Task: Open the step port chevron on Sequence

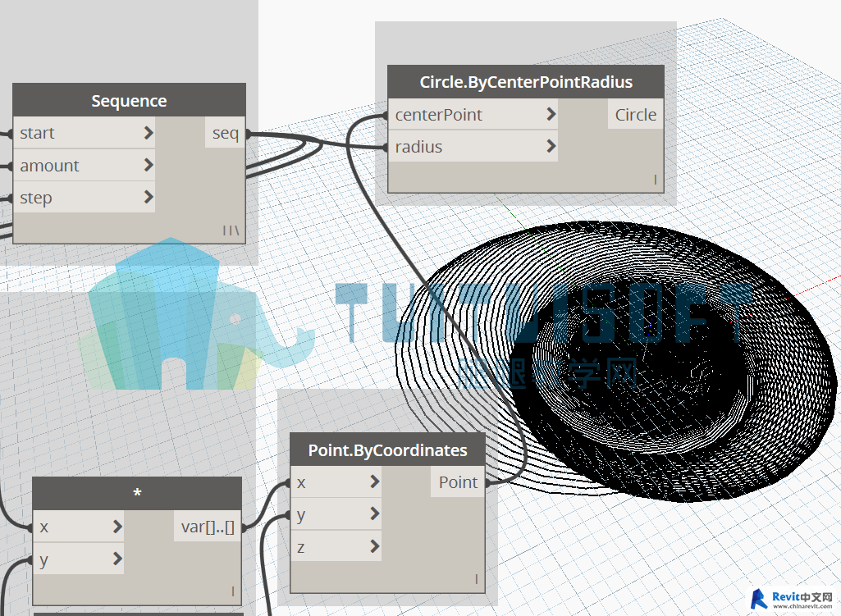Action: click(148, 197)
